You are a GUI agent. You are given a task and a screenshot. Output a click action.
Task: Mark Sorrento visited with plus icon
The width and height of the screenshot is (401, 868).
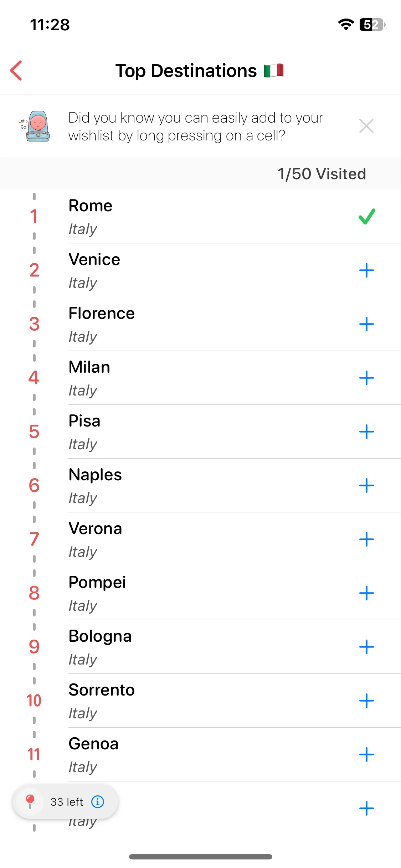pyautogui.click(x=366, y=701)
